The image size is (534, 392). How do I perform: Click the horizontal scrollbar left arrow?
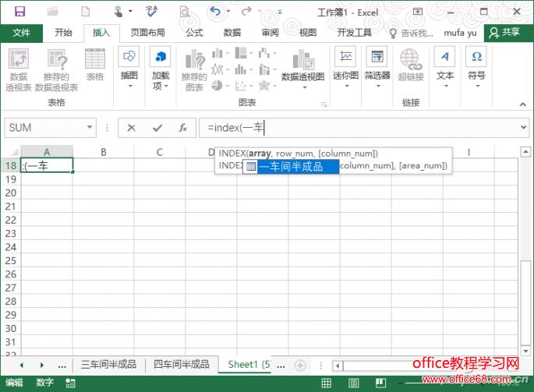338,366
